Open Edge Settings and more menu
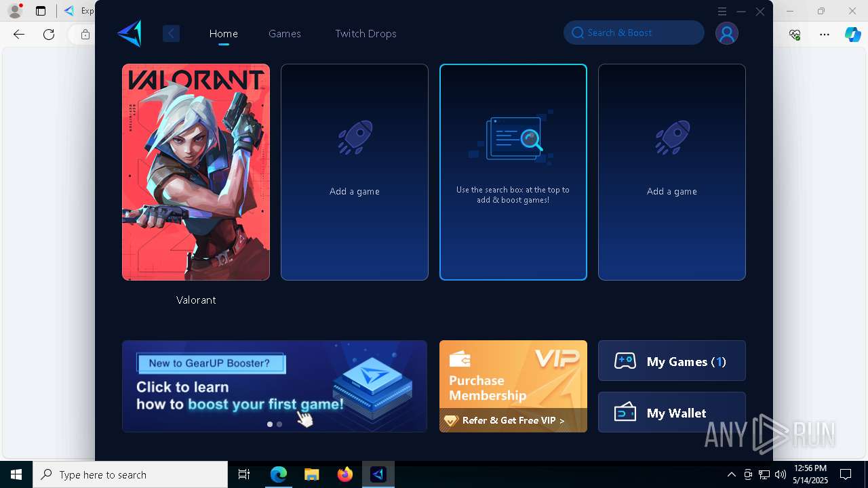 825,35
